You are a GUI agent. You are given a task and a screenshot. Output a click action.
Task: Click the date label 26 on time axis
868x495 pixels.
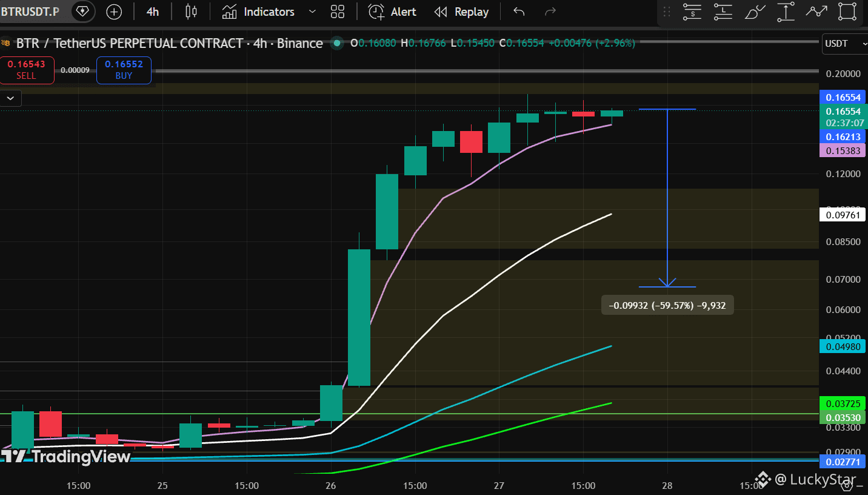coord(330,486)
